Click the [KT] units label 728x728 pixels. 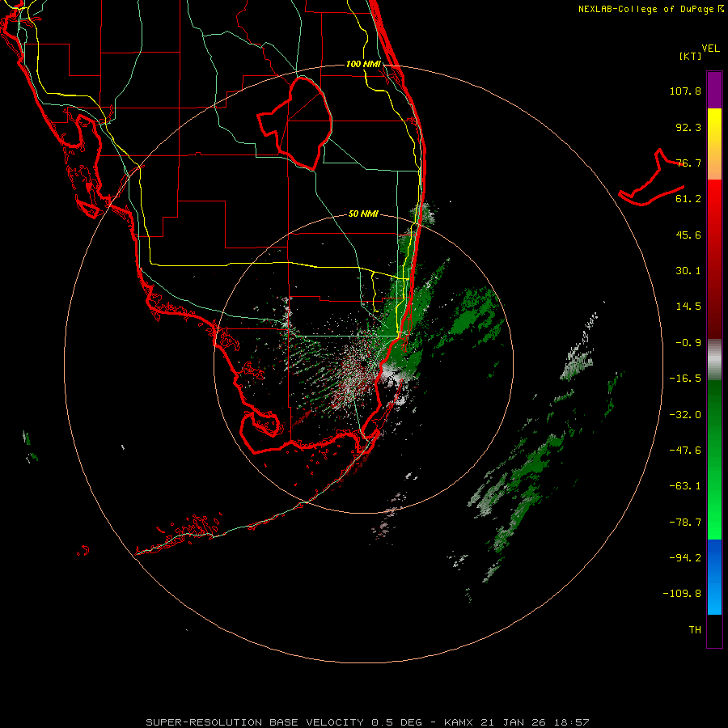[691, 56]
